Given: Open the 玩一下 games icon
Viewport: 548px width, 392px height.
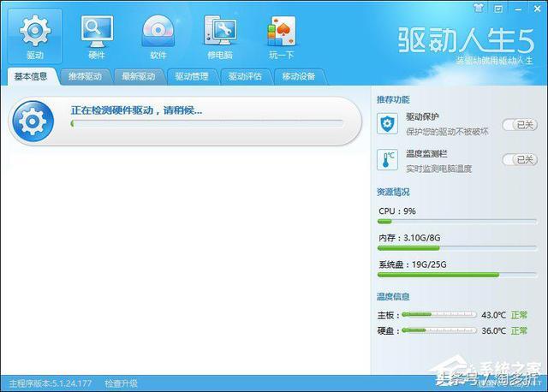Looking at the screenshot, I should click(282, 36).
